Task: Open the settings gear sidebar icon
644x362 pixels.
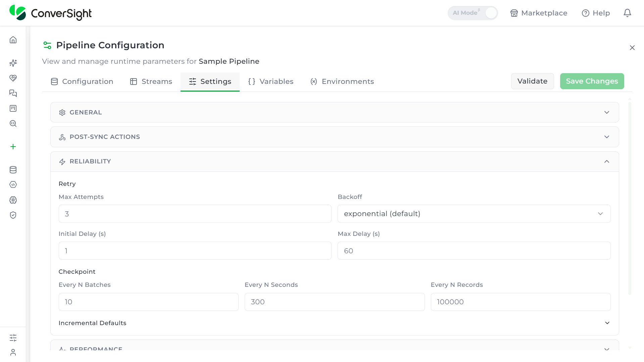Action: (13, 200)
